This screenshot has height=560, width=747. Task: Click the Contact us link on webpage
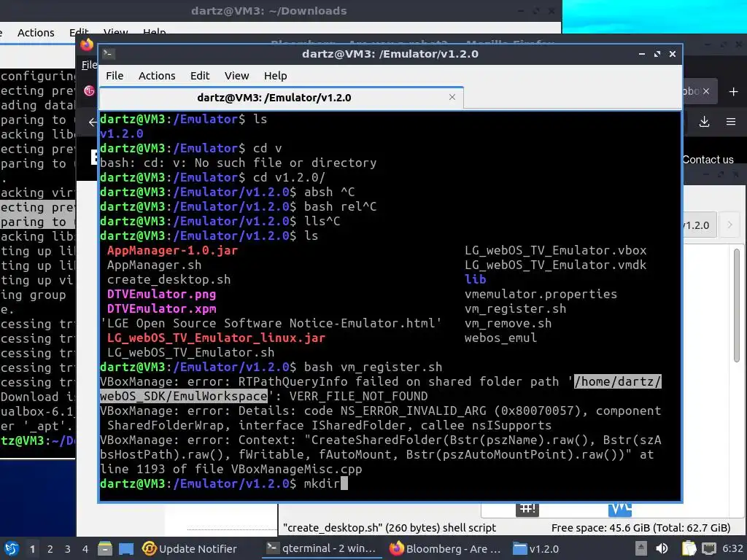[708, 160]
